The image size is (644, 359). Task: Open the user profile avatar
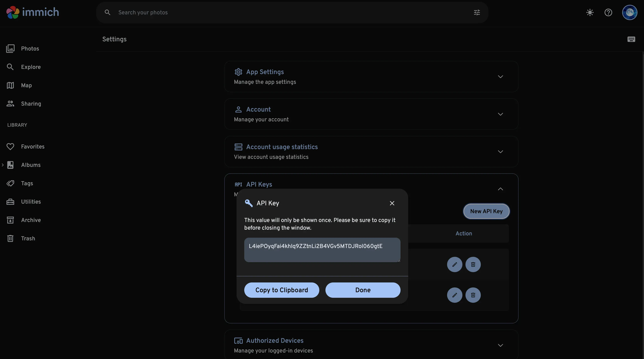pyautogui.click(x=629, y=12)
